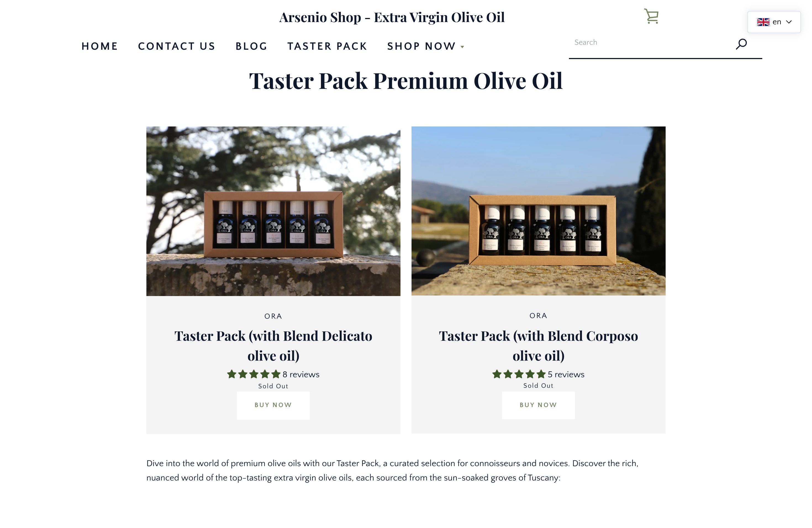The height and width of the screenshot is (528, 812).
Task: Open the Blend Corposo product image
Action: coord(538,211)
